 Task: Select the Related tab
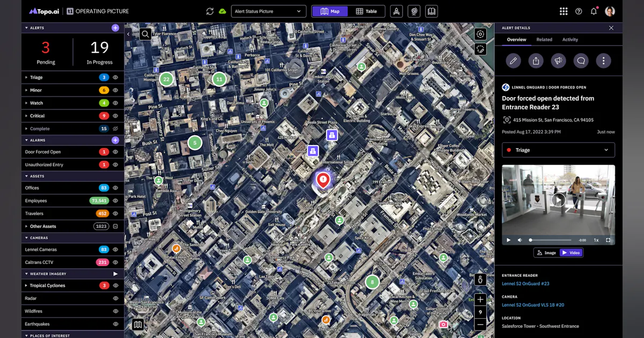pyautogui.click(x=544, y=40)
